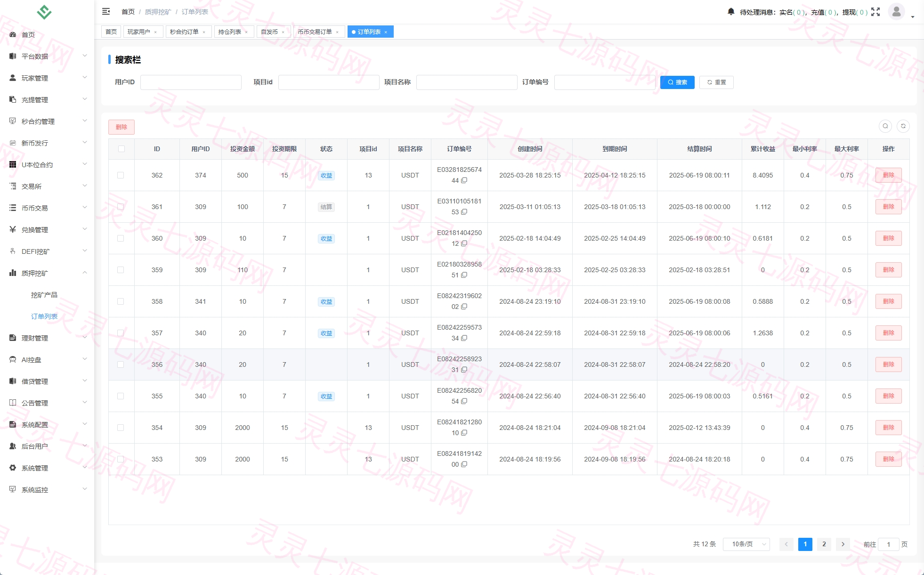This screenshot has height=575, width=924.
Task: Click the bulk 删除 button above the table
Action: pos(122,127)
